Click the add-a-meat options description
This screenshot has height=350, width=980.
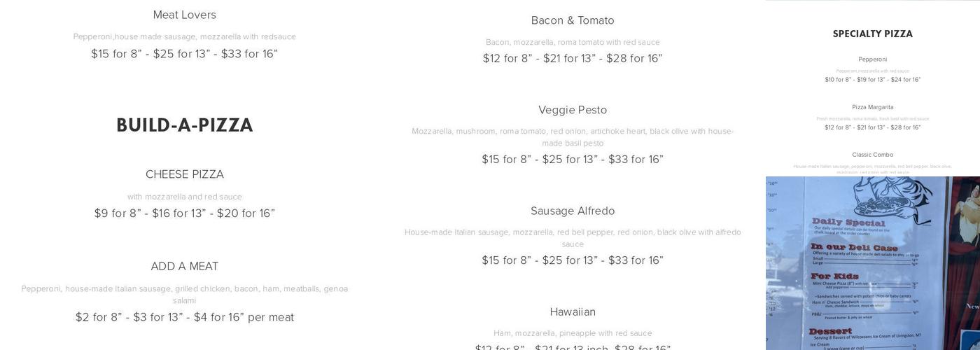tap(184, 294)
